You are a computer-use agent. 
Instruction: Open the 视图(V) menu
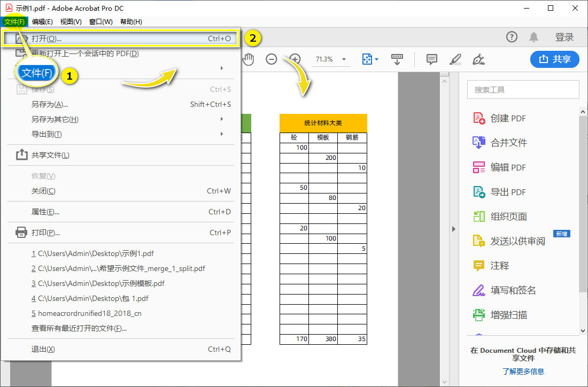pos(71,22)
